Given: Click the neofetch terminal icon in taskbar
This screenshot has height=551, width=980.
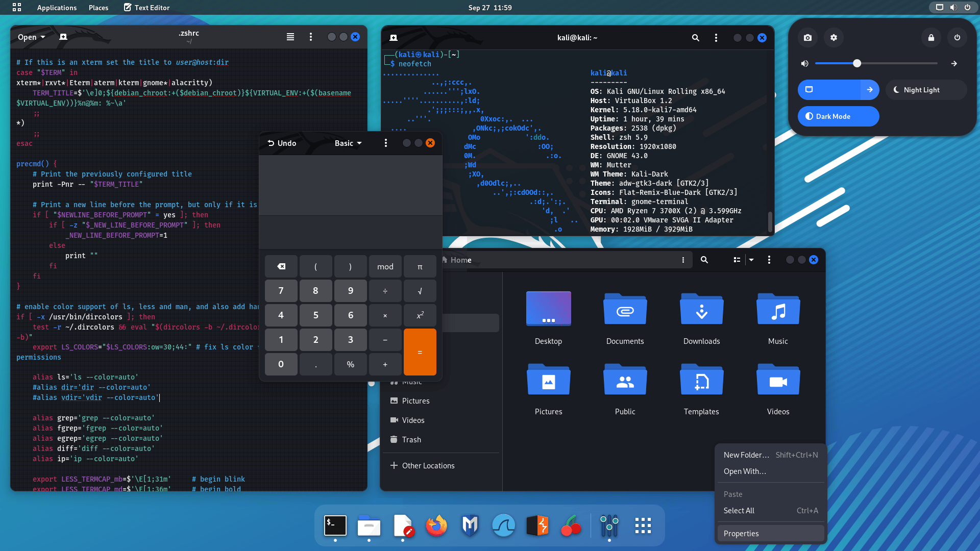Looking at the screenshot, I should click(x=334, y=525).
